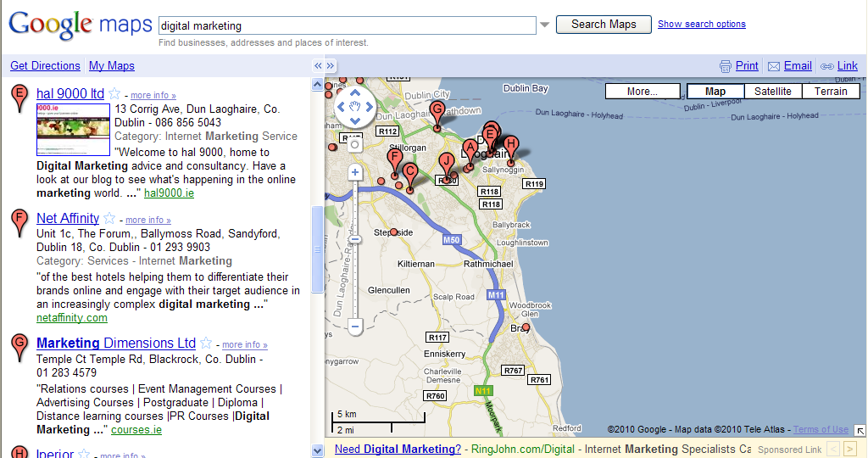The width and height of the screenshot is (868, 458).
Task: Open the Terms of Use link
Action: pyautogui.click(x=821, y=429)
